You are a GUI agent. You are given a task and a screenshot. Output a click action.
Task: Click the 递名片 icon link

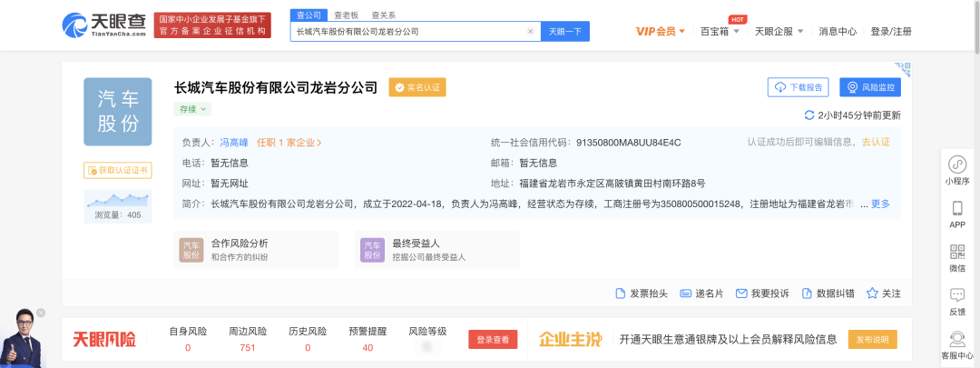click(x=701, y=293)
